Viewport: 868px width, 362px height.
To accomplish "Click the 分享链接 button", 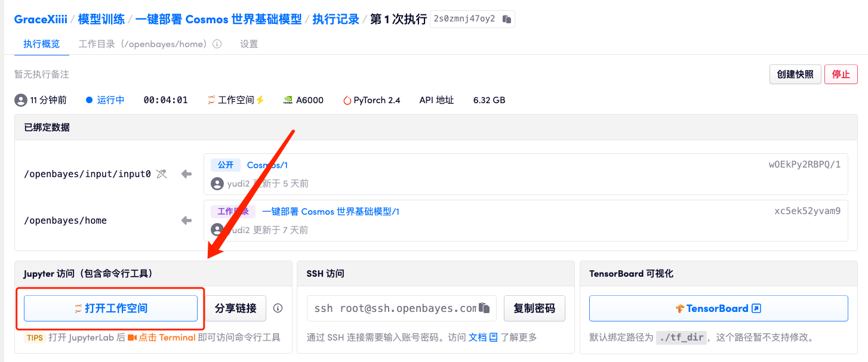I will click(236, 308).
